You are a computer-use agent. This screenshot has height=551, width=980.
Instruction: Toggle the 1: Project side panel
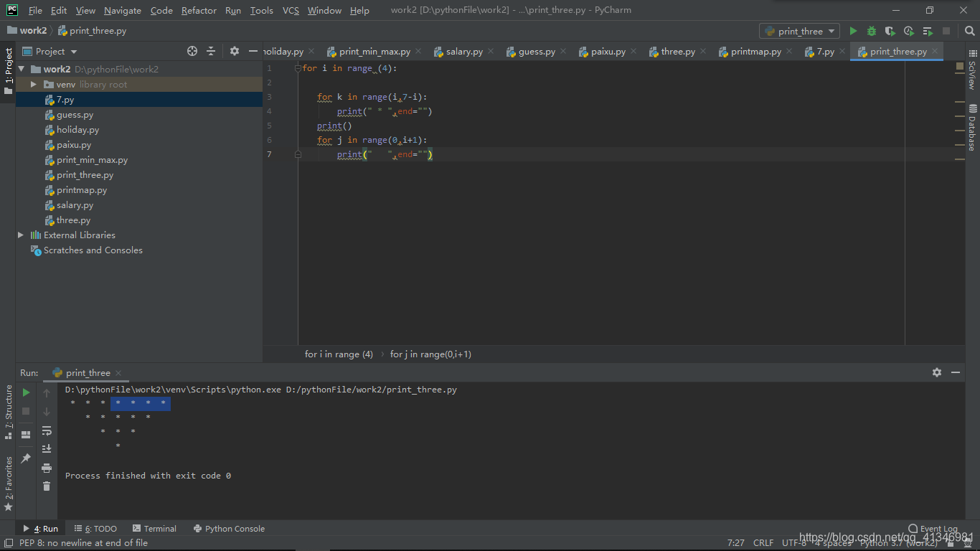coord(9,70)
